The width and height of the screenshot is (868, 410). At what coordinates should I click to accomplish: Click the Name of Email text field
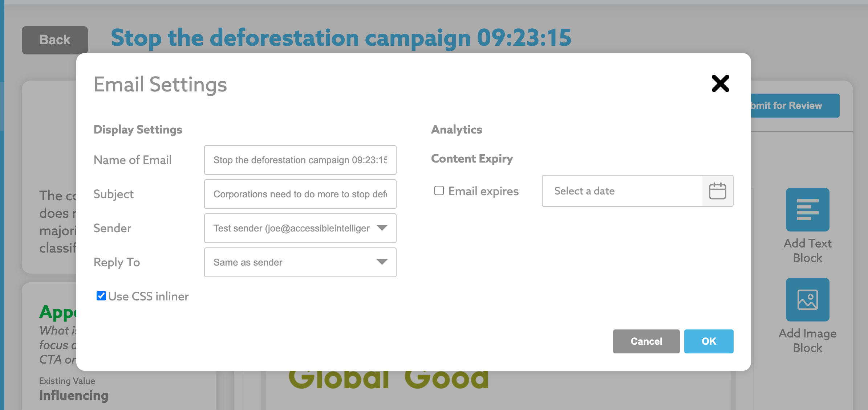[x=300, y=160]
